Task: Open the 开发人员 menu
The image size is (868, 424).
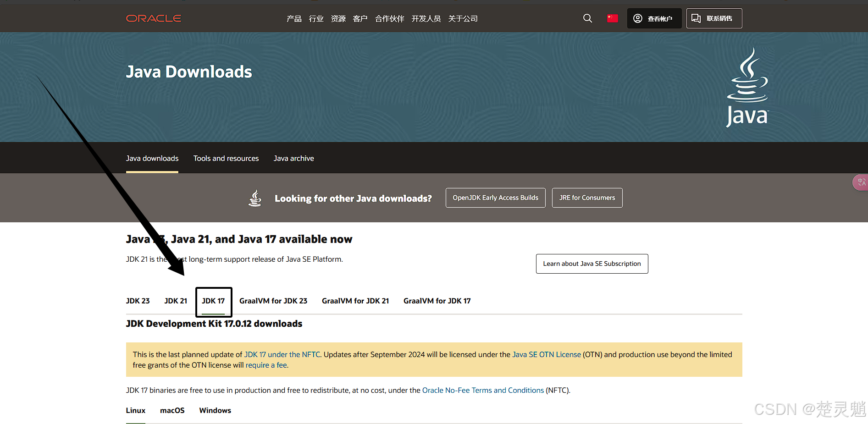Action: (x=426, y=18)
